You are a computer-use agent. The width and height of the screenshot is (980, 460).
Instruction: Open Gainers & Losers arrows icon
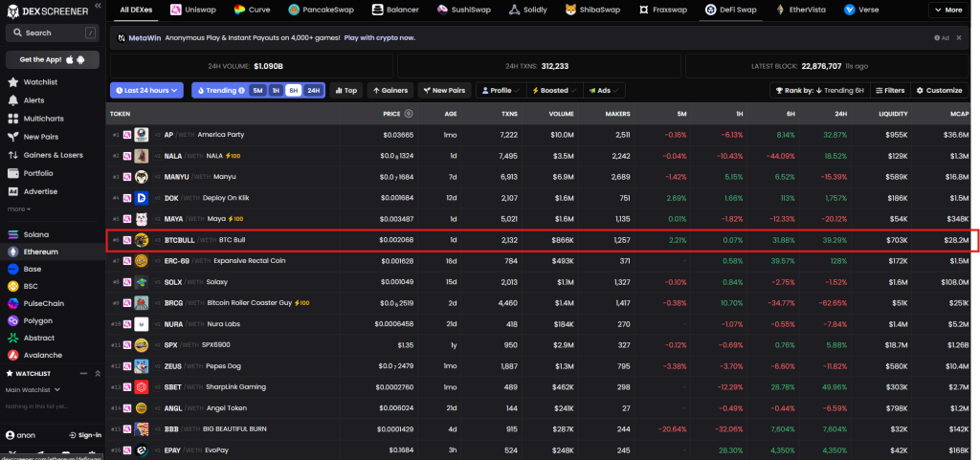point(12,155)
